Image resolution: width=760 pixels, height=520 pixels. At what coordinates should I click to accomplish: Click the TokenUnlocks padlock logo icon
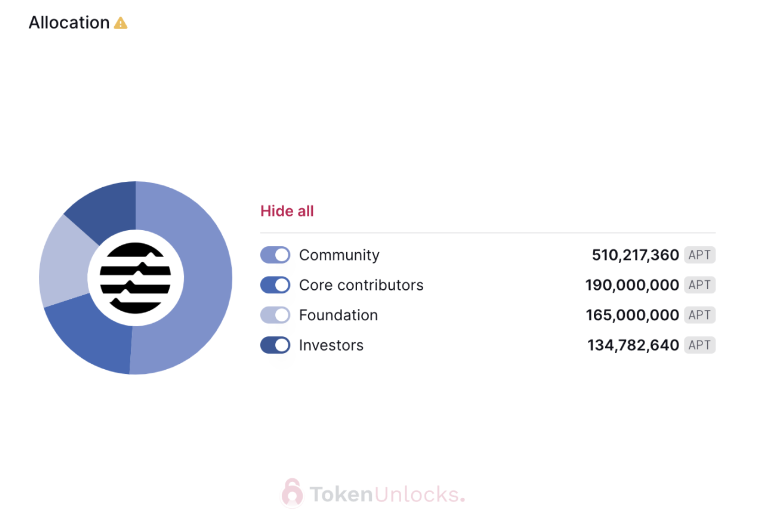tap(292, 492)
